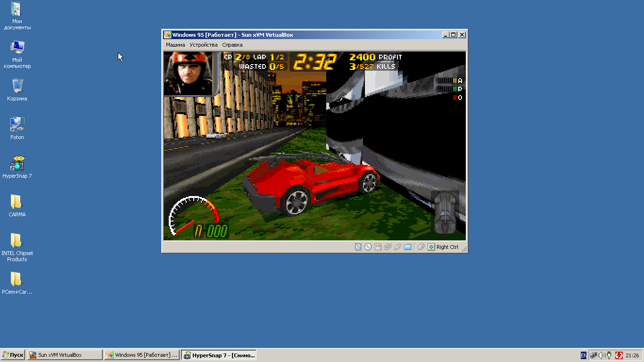Click the hard disk activity indicator icon

pos(358,247)
